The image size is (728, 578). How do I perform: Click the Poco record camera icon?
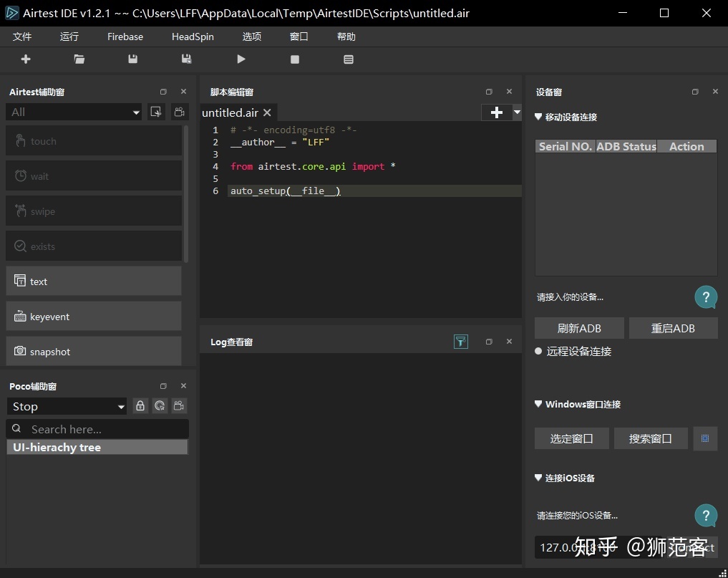(179, 405)
